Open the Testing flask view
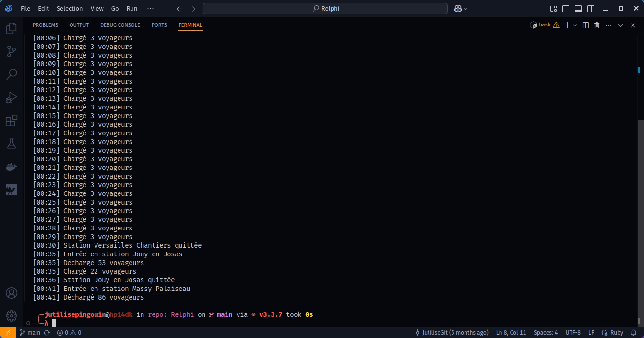Image resolution: width=644 pixels, height=338 pixels. (11, 144)
